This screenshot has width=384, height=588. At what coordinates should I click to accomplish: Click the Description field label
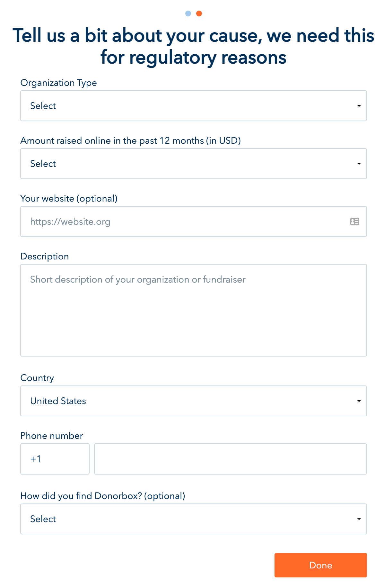tap(45, 257)
